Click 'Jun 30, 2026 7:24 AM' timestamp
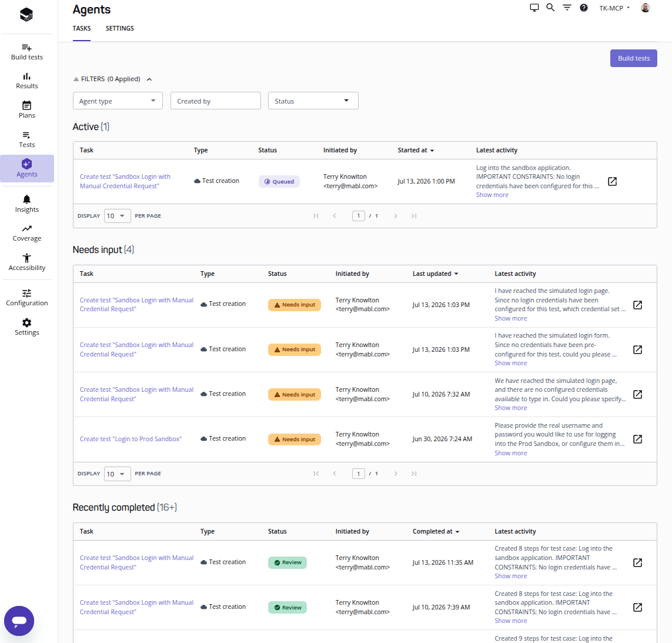 point(442,439)
